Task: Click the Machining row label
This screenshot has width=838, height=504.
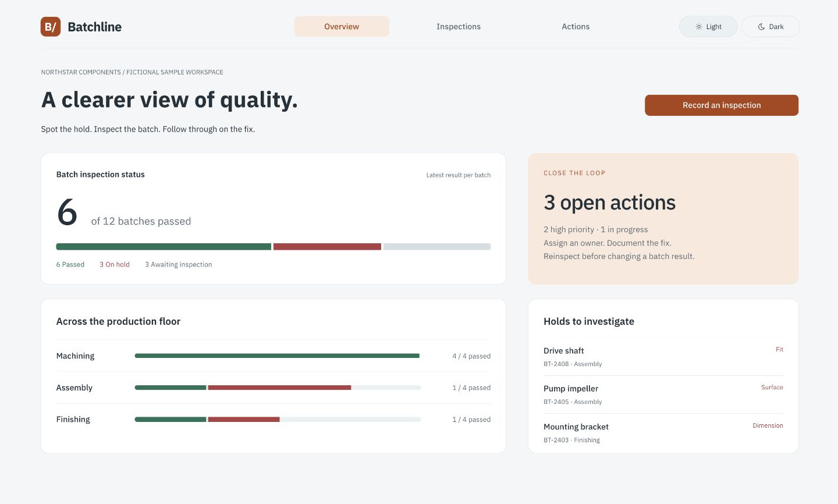Action: point(75,356)
